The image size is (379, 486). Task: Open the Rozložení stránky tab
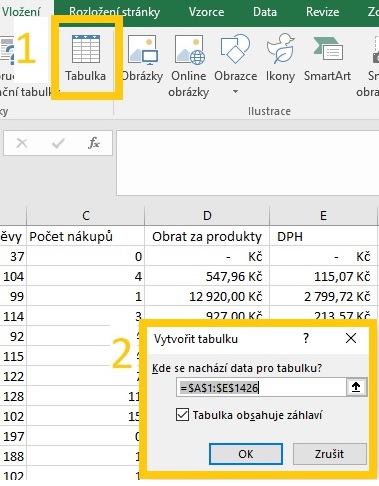coord(115,12)
